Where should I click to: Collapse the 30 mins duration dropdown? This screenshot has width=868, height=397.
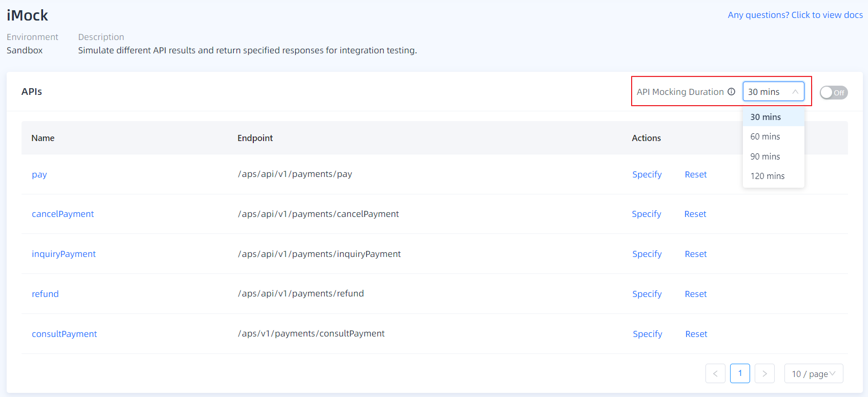tap(773, 92)
